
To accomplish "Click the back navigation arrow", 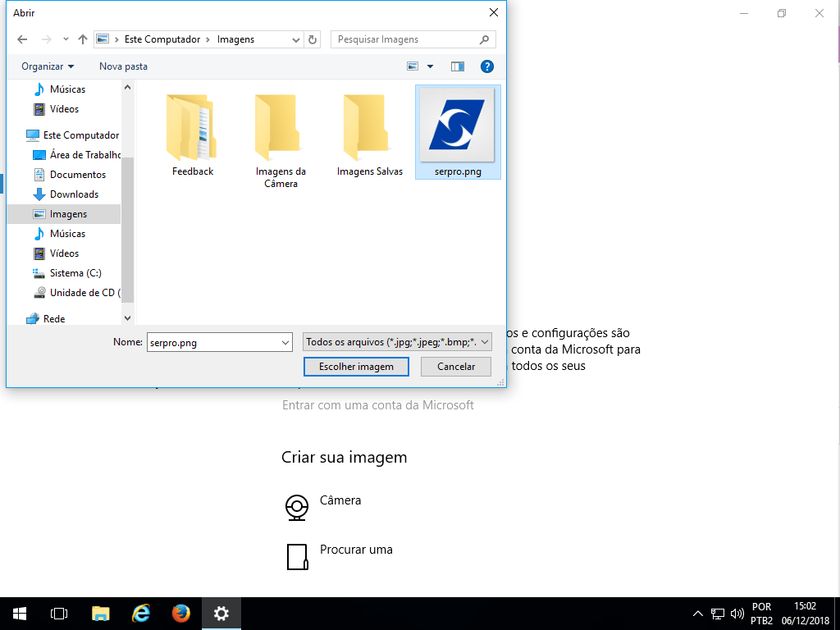I will [22, 39].
